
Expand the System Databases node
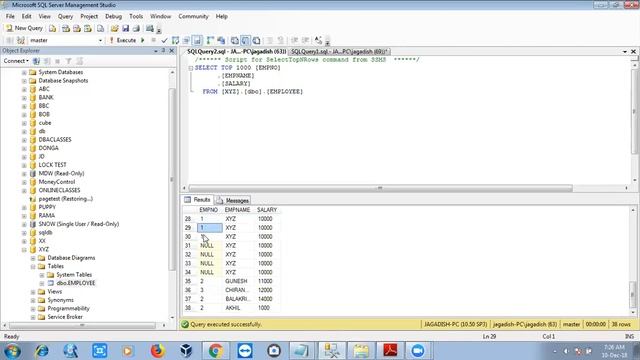[x=24, y=73]
